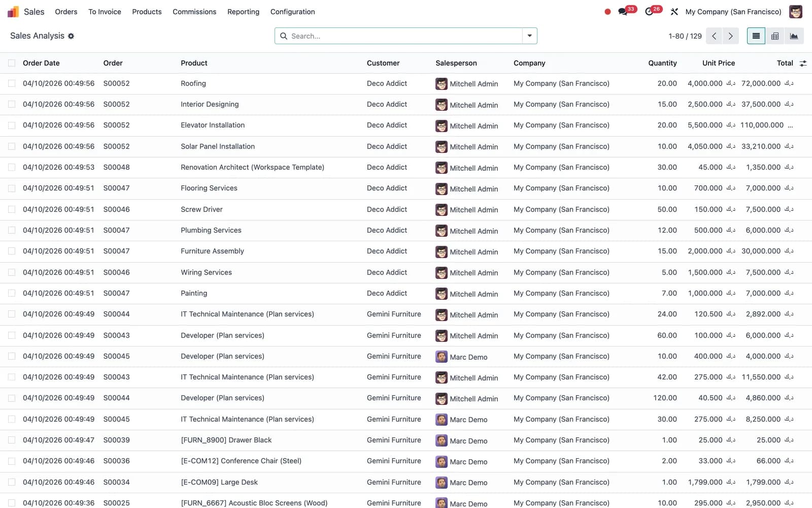
Task: Go to the next page of records
Action: click(730, 36)
